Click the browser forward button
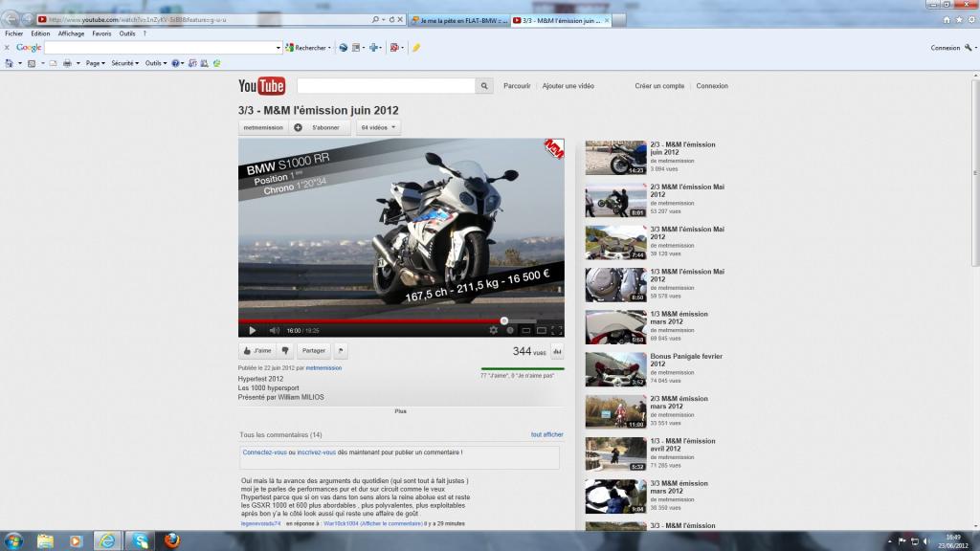Viewport: 980px width, 551px height. coord(28,19)
